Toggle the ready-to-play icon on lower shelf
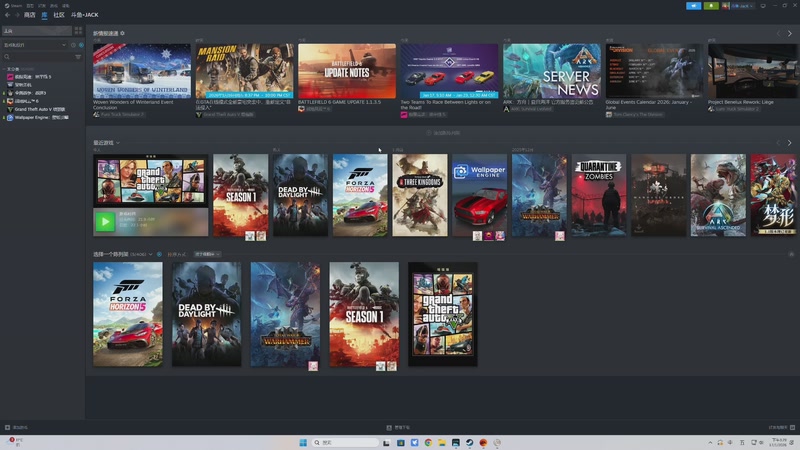Image resolution: width=800 pixels, height=450 pixels. click(159, 254)
